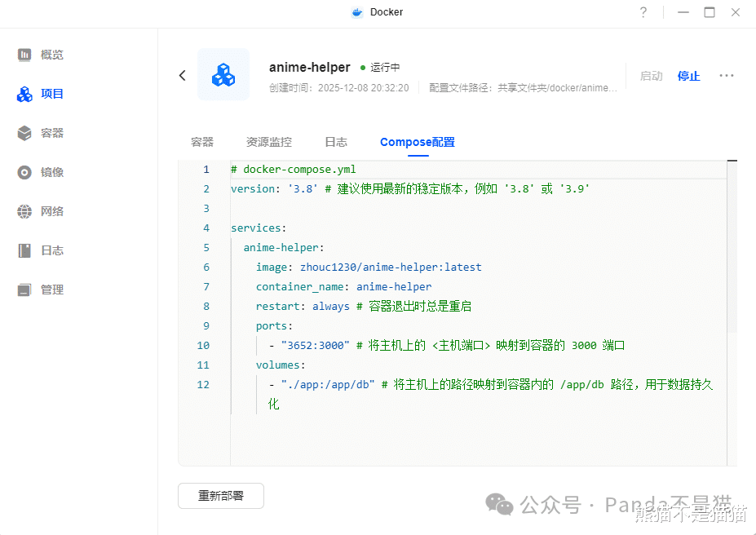Open the 日志 log book icon in sidebar
This screenshot has width=756, height=535.
[24, 250]
